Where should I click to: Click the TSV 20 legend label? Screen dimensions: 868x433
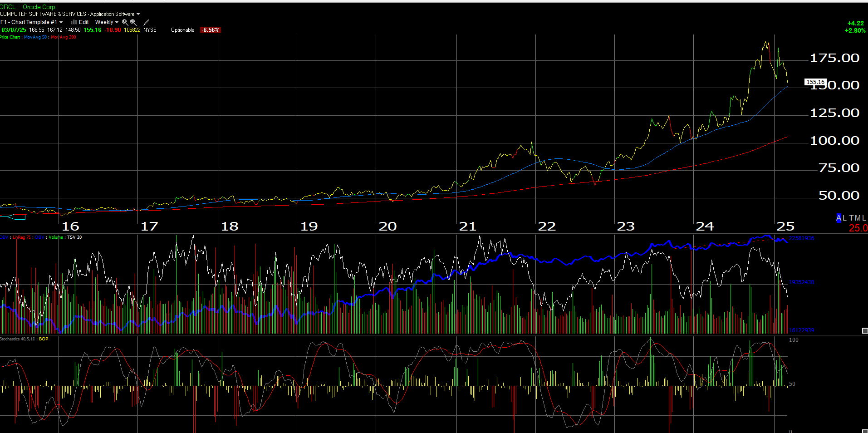point(74,237)
